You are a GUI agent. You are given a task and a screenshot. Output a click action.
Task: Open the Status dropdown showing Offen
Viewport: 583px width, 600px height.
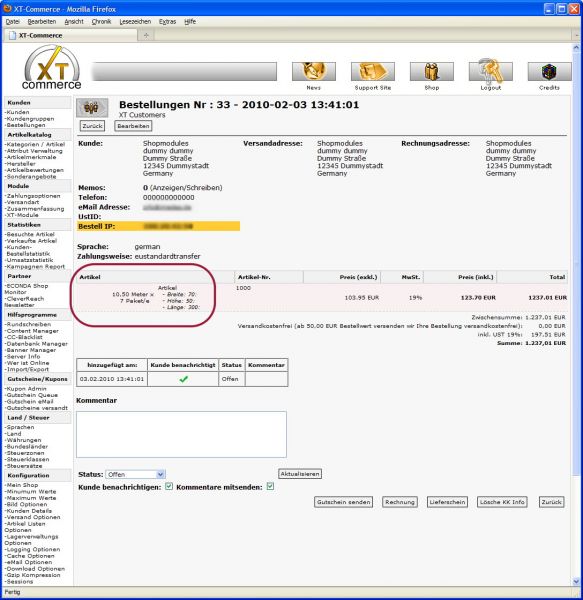pyautogui.click(x=135, y=474)
